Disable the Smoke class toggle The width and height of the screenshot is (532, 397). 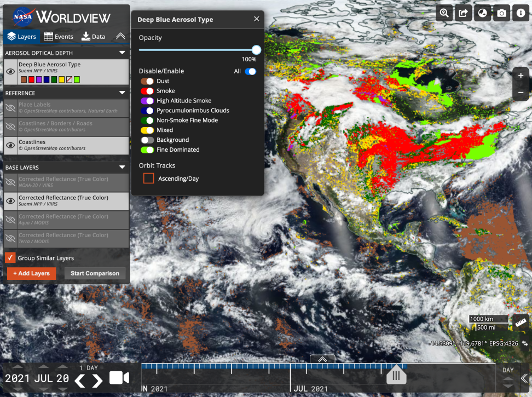(147, 91)
